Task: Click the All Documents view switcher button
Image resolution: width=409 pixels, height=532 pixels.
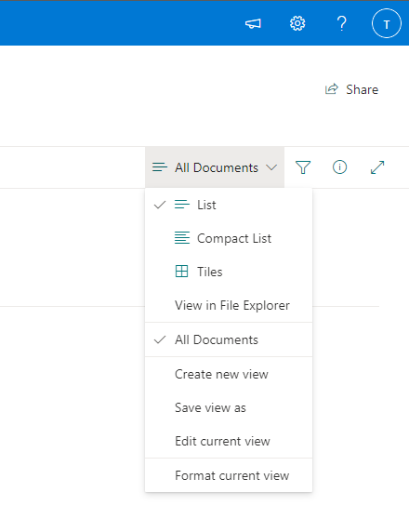Action: point(215,167)
